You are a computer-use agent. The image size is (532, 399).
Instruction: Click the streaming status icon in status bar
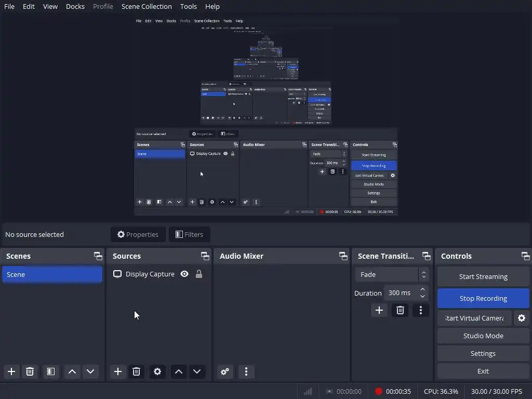[329, 392]
